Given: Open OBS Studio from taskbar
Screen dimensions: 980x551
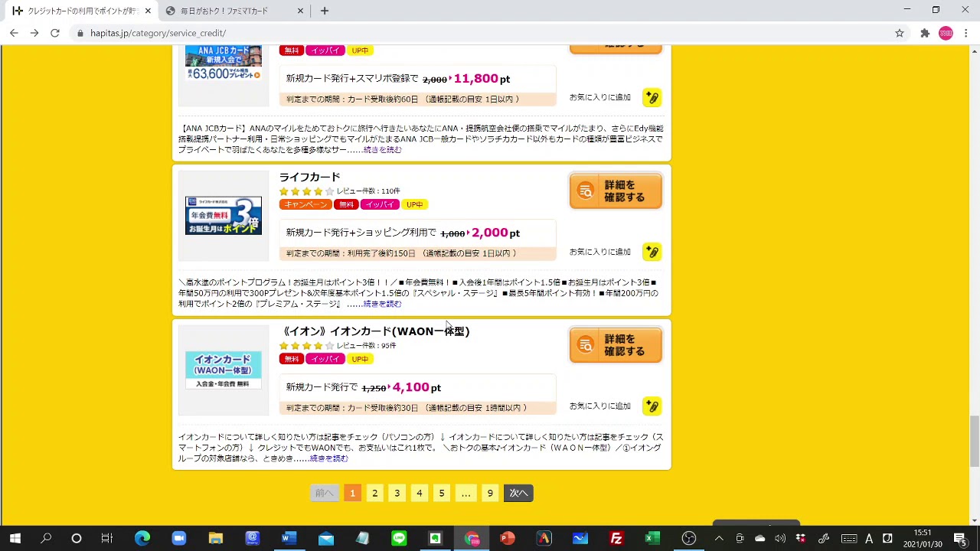Looking at the screenshot, I should pos(689,538).
